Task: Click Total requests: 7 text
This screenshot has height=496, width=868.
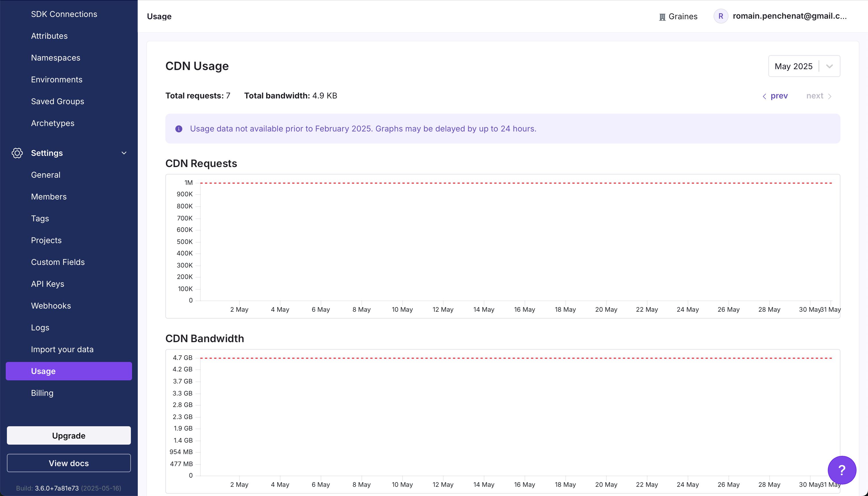Action: (198, 96)
